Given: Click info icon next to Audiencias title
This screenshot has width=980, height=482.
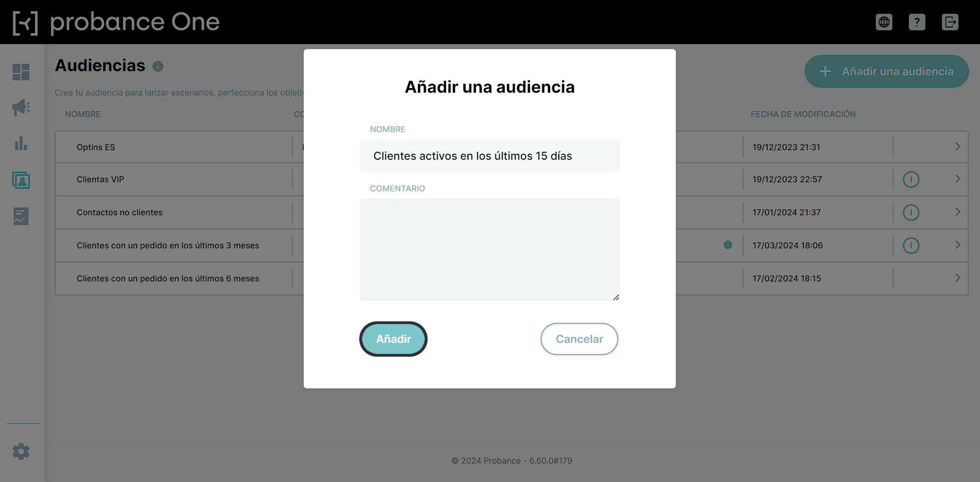Looking at the screenshot, I should (x=158, y=67).
